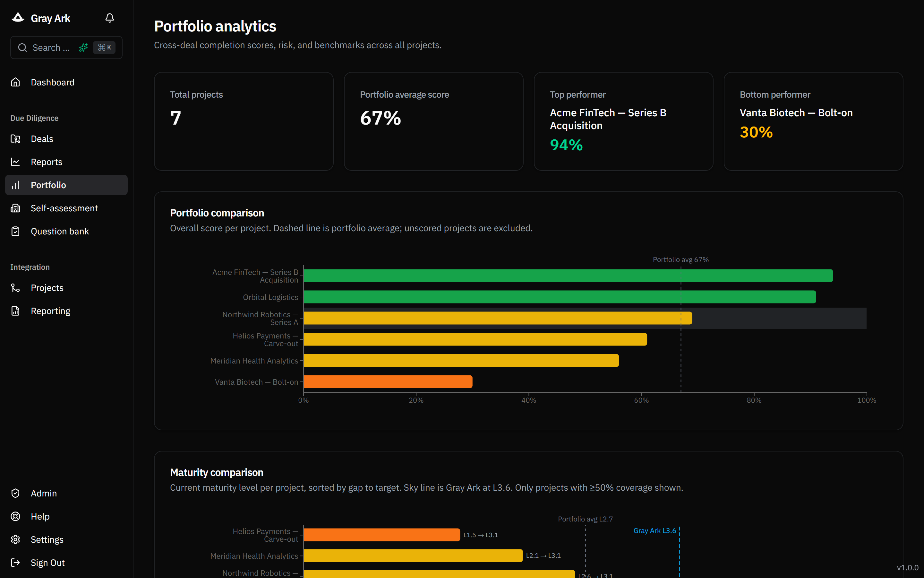Click the Orbital Logistics green bar
Viewport: 924px width, 578px height.
560,297
